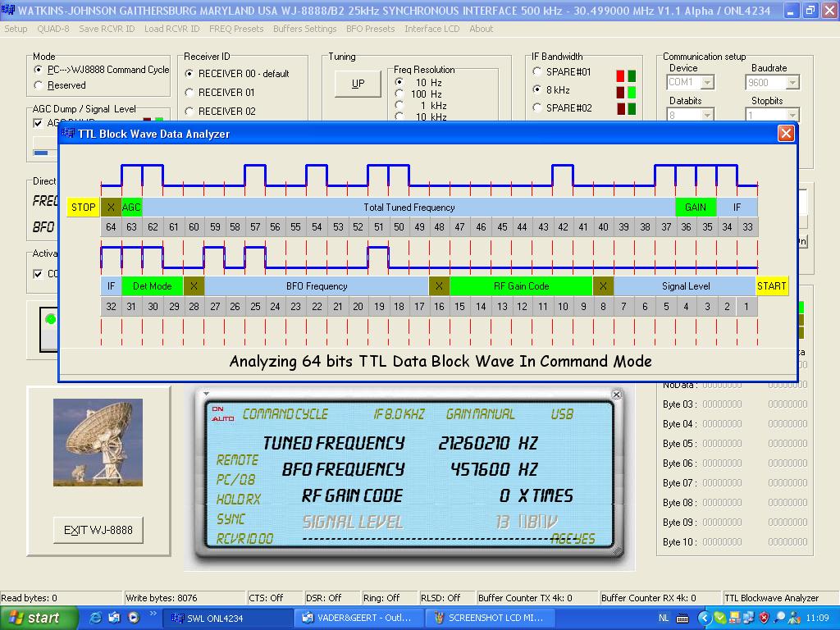The image size is (840, 630).
Task: Open Windows Media Player from quick launch
Action: point(134,618)
